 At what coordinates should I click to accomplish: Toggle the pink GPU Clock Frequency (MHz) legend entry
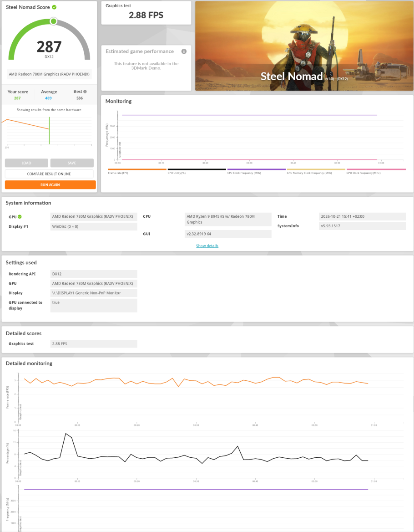pyautogui.click(x=376, y=171)
